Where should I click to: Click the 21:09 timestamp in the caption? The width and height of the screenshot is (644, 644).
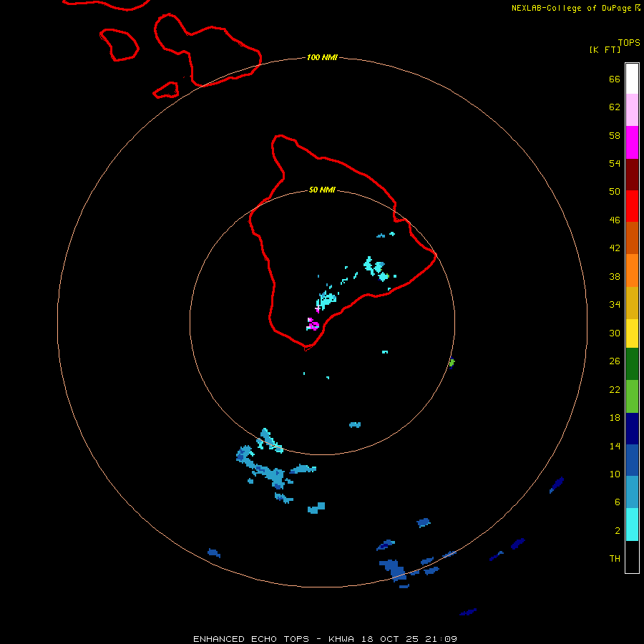pos(441,639)
